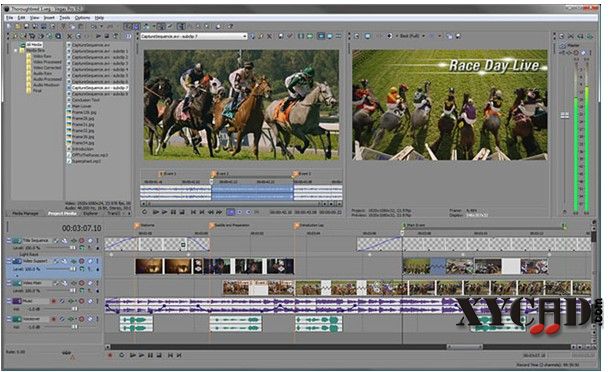Screen dimensions: 609x372
Task: Click the Stop button in the trimmer transport
Action: (x=182, y=212)
